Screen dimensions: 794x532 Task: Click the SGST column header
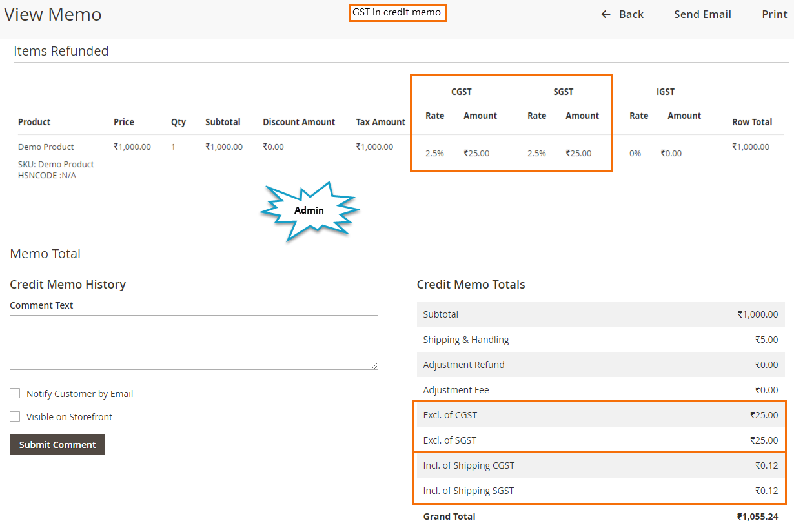click(563, 92)
